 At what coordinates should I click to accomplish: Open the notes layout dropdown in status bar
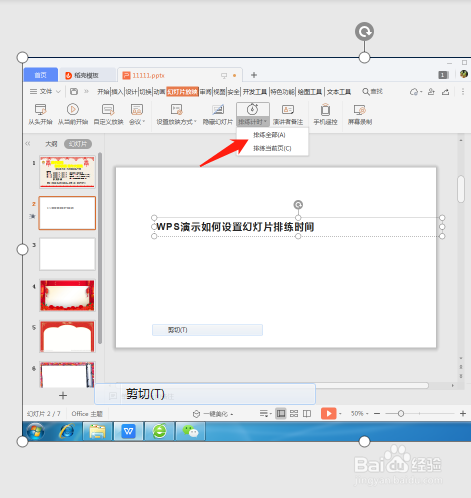tap(266, 414)
